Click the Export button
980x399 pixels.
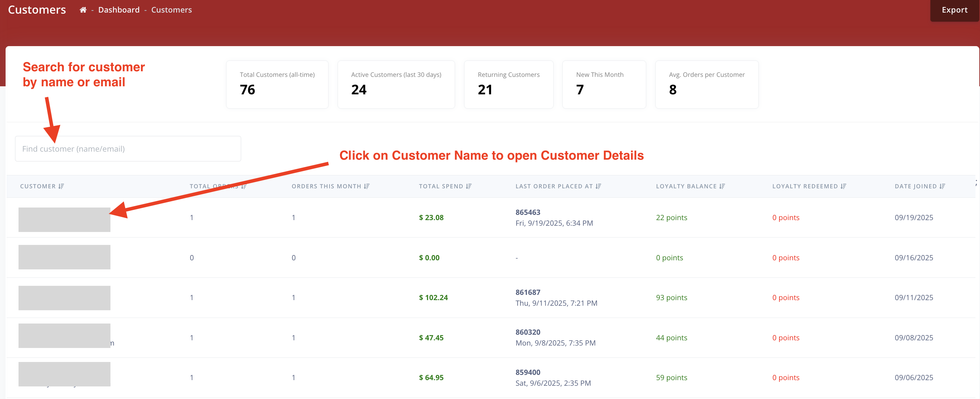click(x=954, y=10)
